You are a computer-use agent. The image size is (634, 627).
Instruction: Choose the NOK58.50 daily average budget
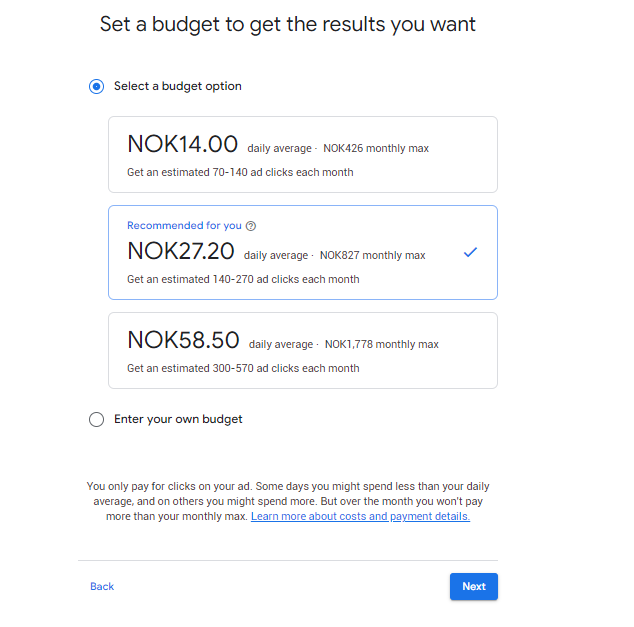pos(183,341)
